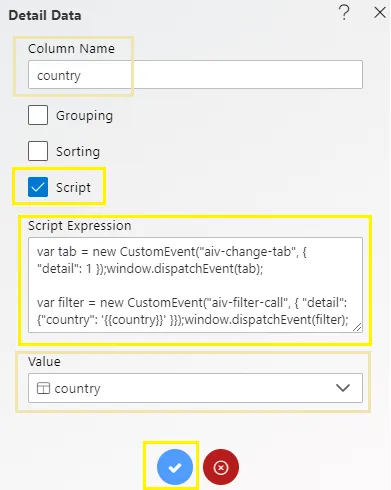
Task: Close the Detail Data dialog
Action: click(380, 13)
